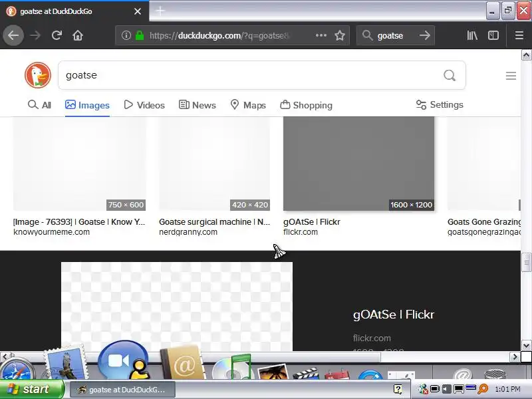The width and height of the screenshot is (532, 399).
Task: Reload the current page
Action: [57, 35]
